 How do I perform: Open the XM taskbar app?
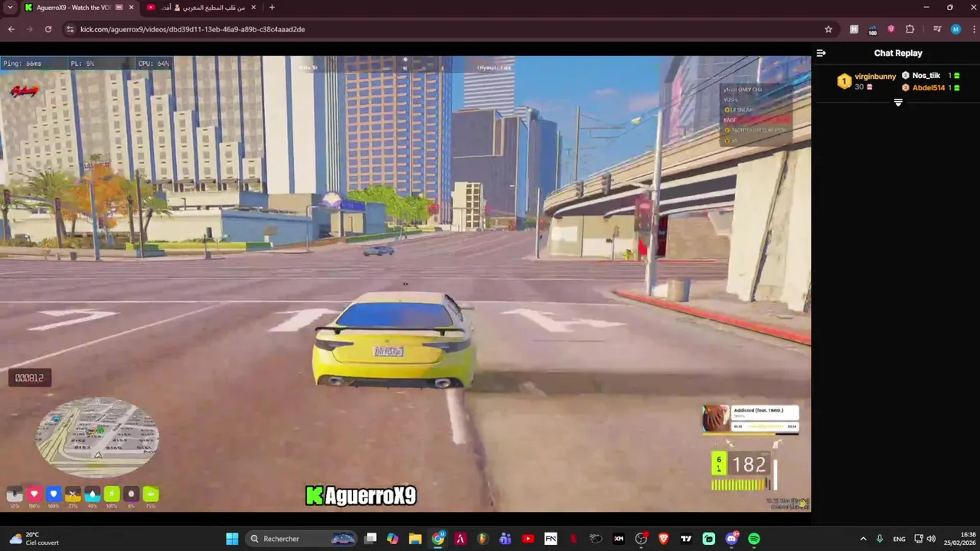click(x=619, y=539)
